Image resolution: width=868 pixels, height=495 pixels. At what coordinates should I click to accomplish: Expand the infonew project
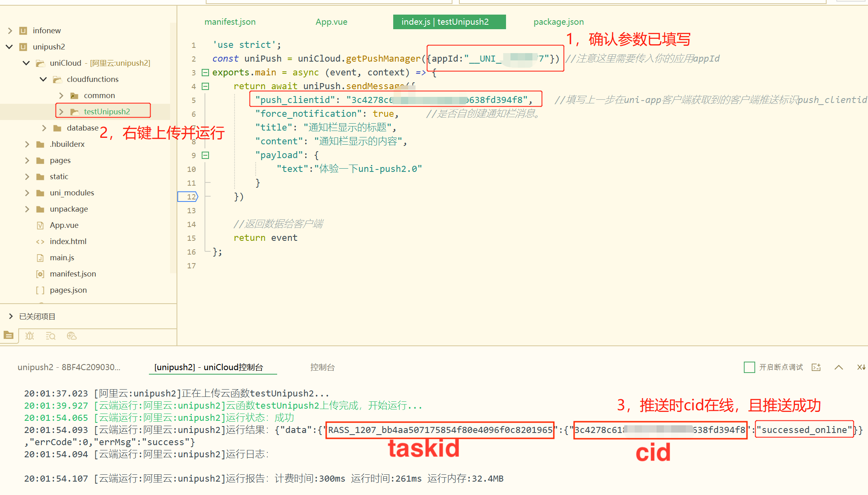[x=10, y=31]
